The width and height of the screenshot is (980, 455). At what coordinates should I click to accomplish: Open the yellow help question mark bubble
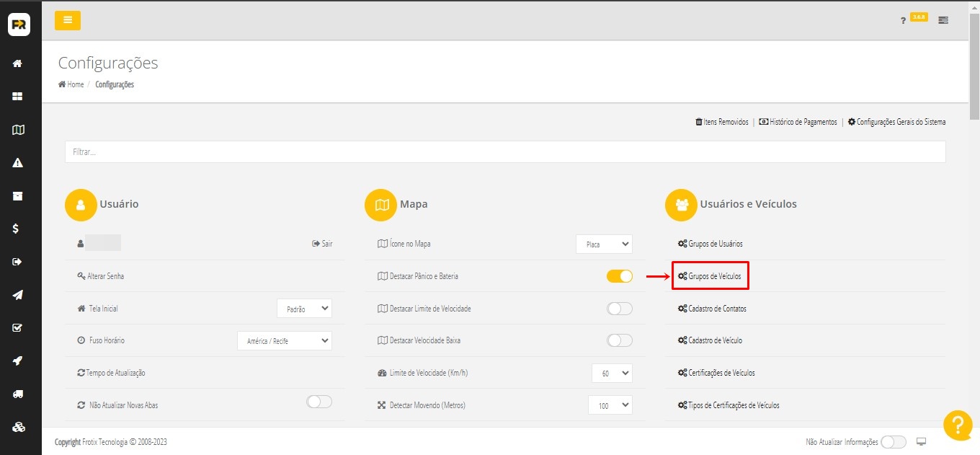point(958,425)
